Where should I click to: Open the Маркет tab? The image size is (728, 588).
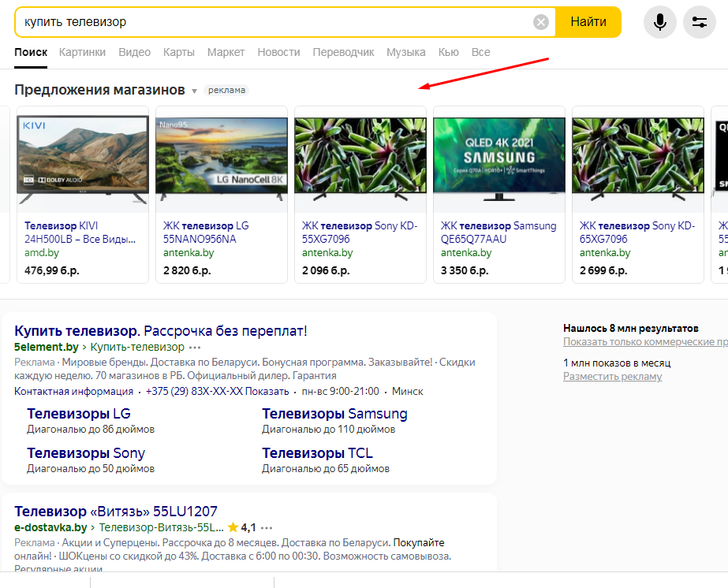(x=226, y=52)
